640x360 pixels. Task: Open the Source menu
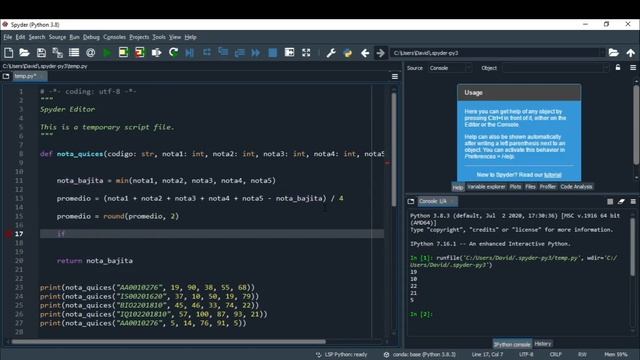pyautogui.click(x=57, y=37)
